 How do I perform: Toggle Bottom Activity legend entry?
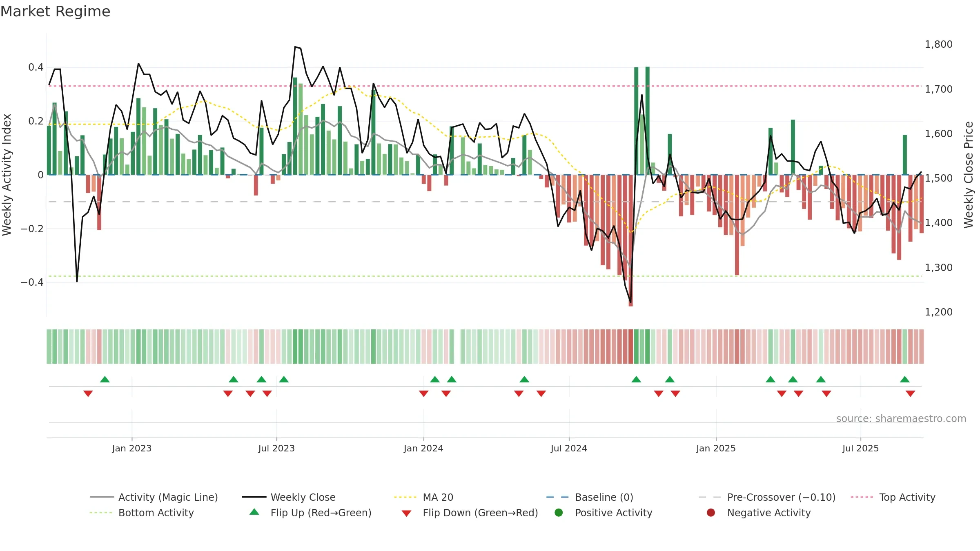(142, 513)
